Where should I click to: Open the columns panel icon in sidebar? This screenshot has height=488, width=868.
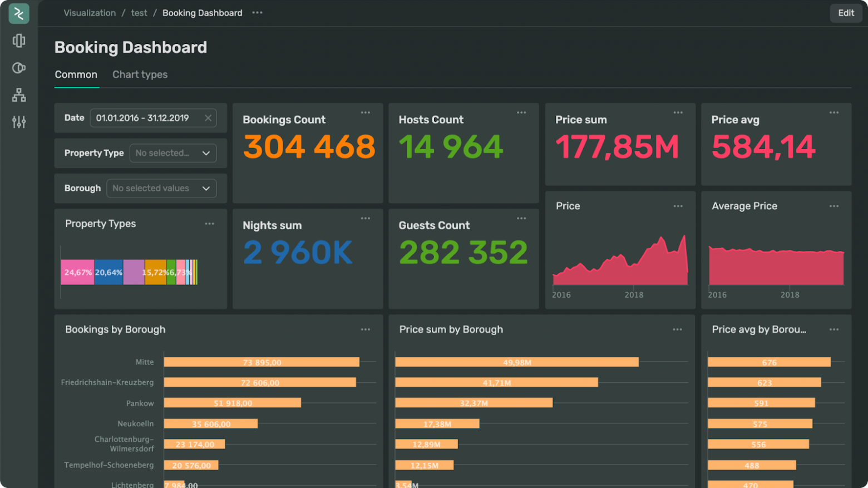[x=19, y=41]
